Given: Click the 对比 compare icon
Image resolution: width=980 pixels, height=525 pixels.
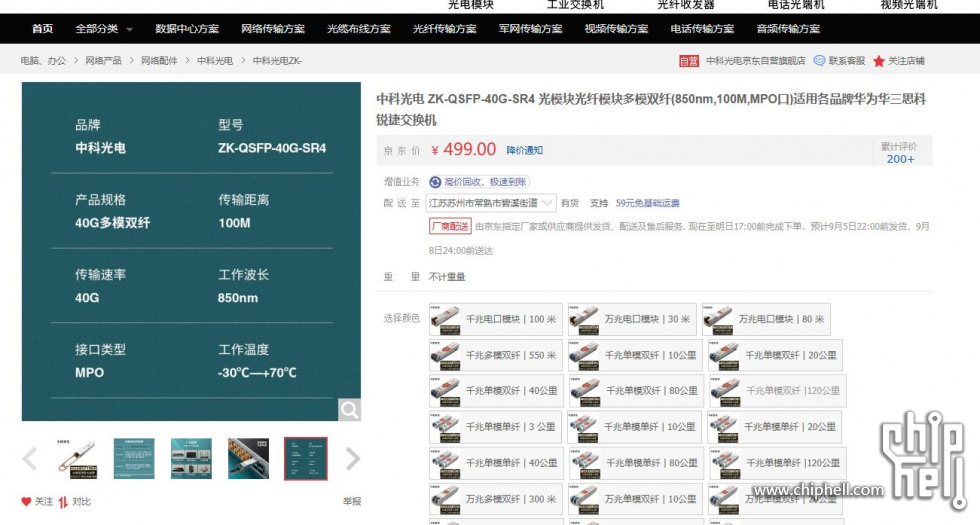Looking at the screenshot, I should point(63,501).
